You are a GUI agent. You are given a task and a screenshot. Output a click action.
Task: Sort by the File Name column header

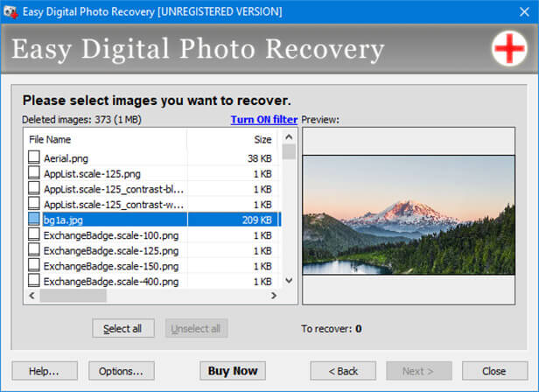106,140
